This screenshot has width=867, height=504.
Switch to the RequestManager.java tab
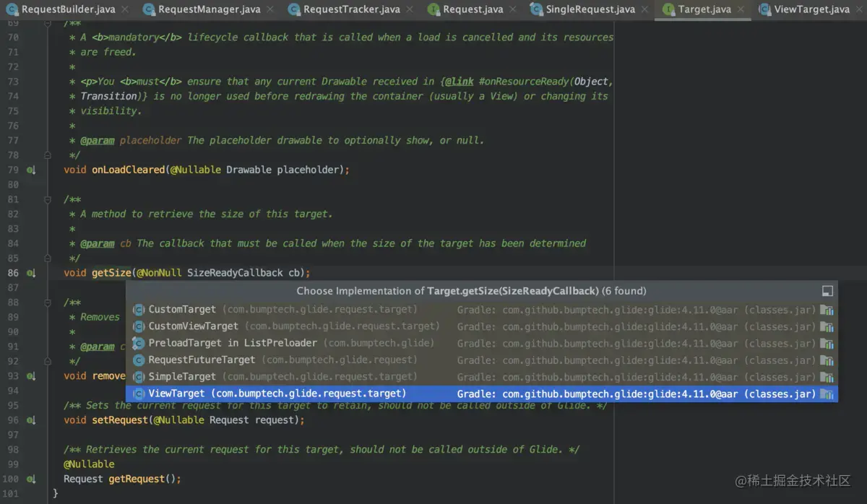(x=209, y=9)
